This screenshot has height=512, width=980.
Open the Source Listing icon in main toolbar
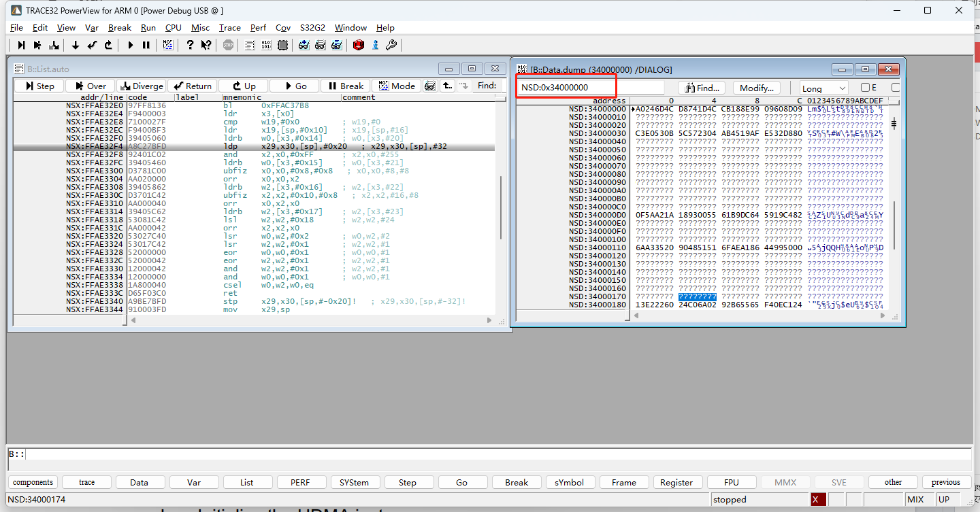pyautogui.click(x=250, y=45)
